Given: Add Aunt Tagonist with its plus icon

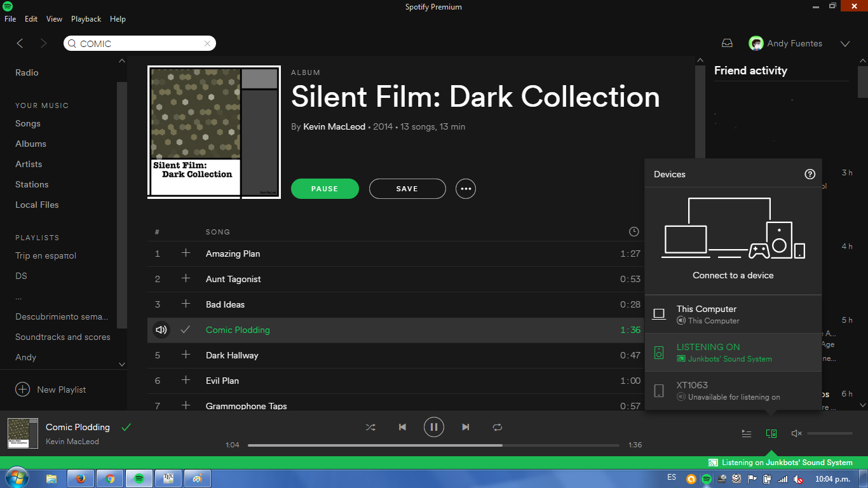Looking at the screenshot, I should 186,278.
